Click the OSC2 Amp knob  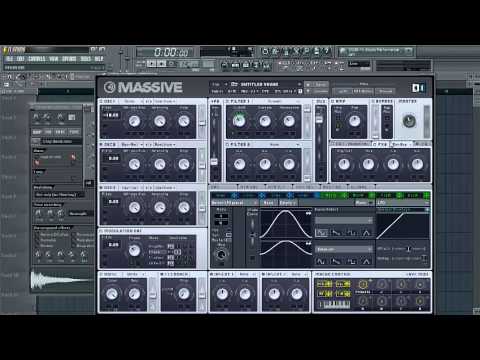[184, 164]
